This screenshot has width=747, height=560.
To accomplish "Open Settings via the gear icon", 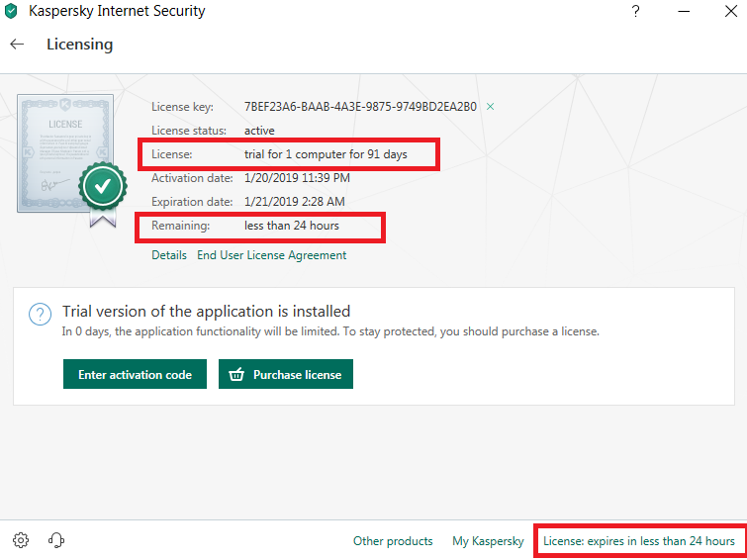I will (x=21, y=540).
